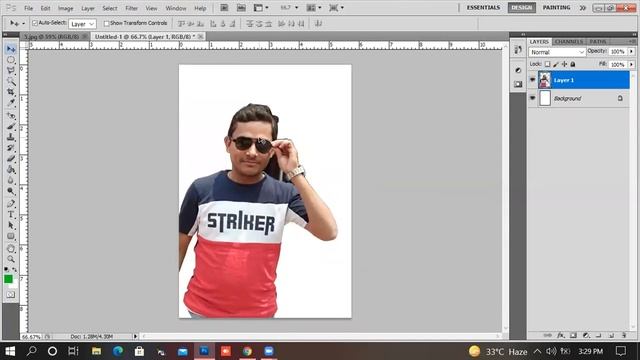Select the Eyedropper tool
Screen dimensions: 640x360
(x=11, y=102)
